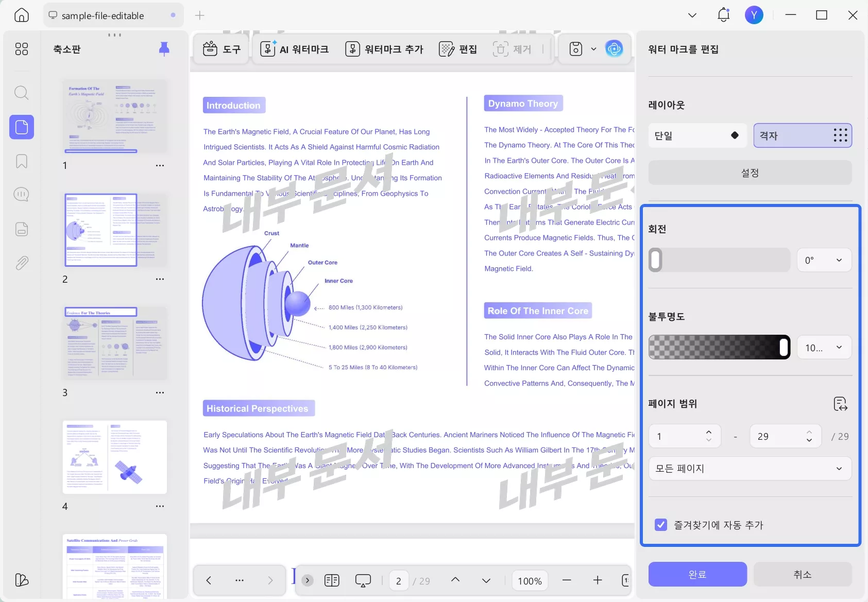The image size is (868, 602).
Task: Expand the opacity percentage dropdown
Action: (824, 348)
